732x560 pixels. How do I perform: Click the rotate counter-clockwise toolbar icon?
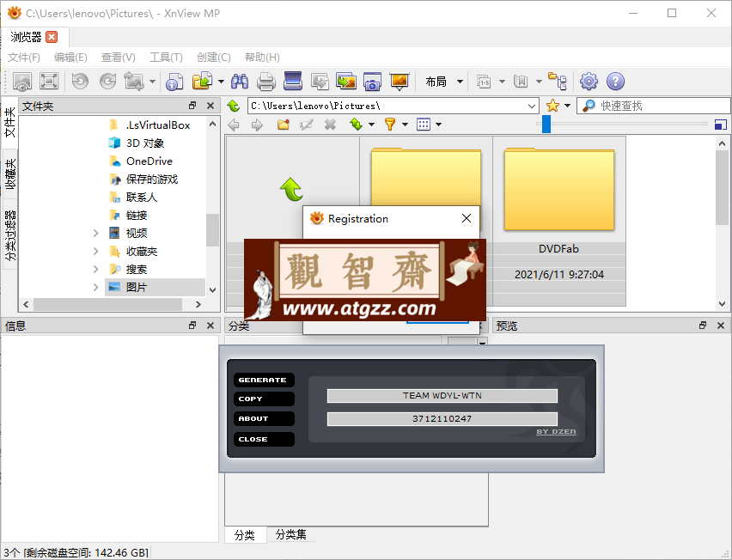[80, 82]
